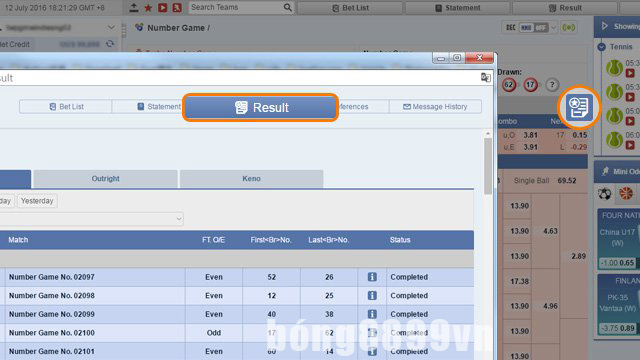Select the Outright results tab
Image resolution: width=640 pixels, height=360 pixels.
tap(105, 179)
